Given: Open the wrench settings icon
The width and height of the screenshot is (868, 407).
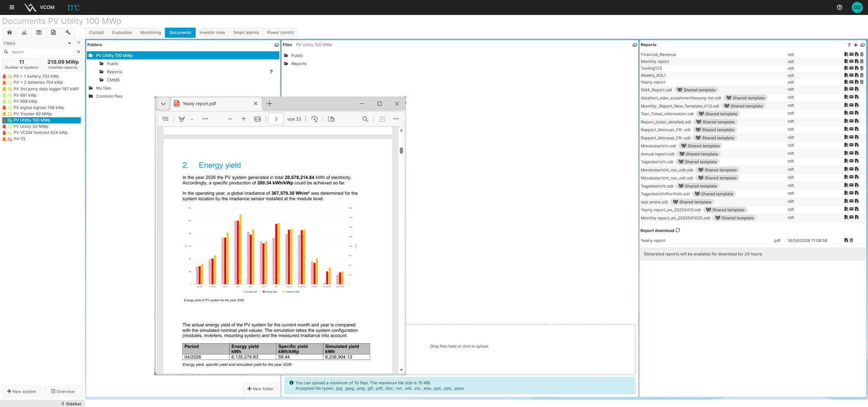Looking at the screenshot, I should pyautogui.click(x=68, y=33).
